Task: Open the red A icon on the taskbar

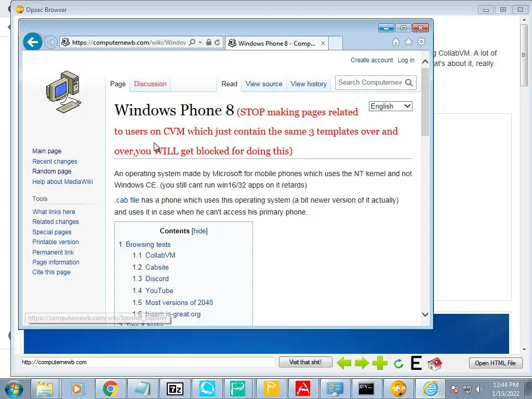Action: pos(303,389)
